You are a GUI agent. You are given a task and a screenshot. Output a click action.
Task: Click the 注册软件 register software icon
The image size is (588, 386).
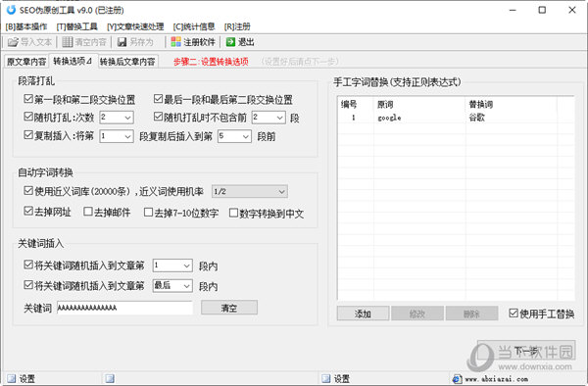[x=175, y=42]
